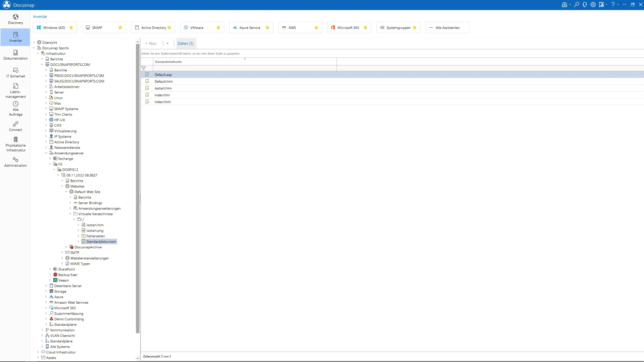Select the Daten (5) tab

tap(186, 43)
